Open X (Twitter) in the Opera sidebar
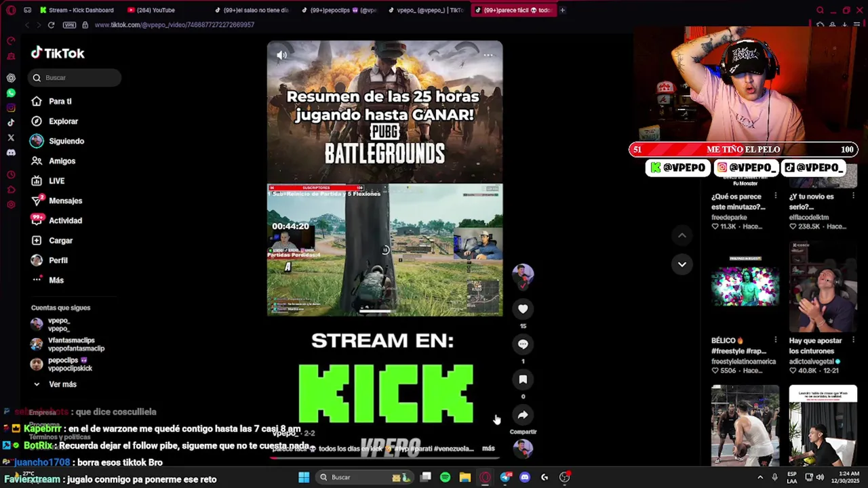The image size is (868, 488). click(x=11, y=138)
